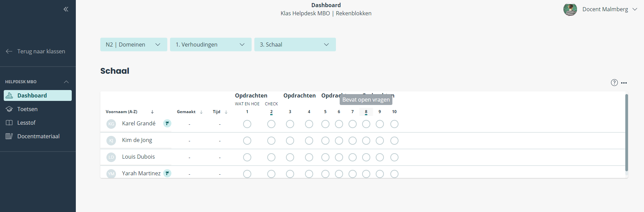Click Louis Dubois's circle for opdracht 5
The height and width of the screenshot is (212, 644).
pos(325,157)
